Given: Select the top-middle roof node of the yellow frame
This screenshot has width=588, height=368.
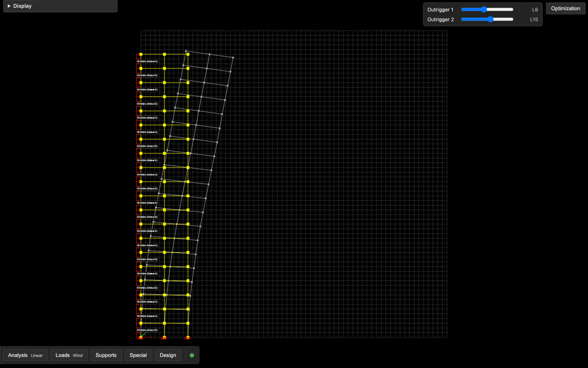Looking at the screenshot, I should (165, 54).
